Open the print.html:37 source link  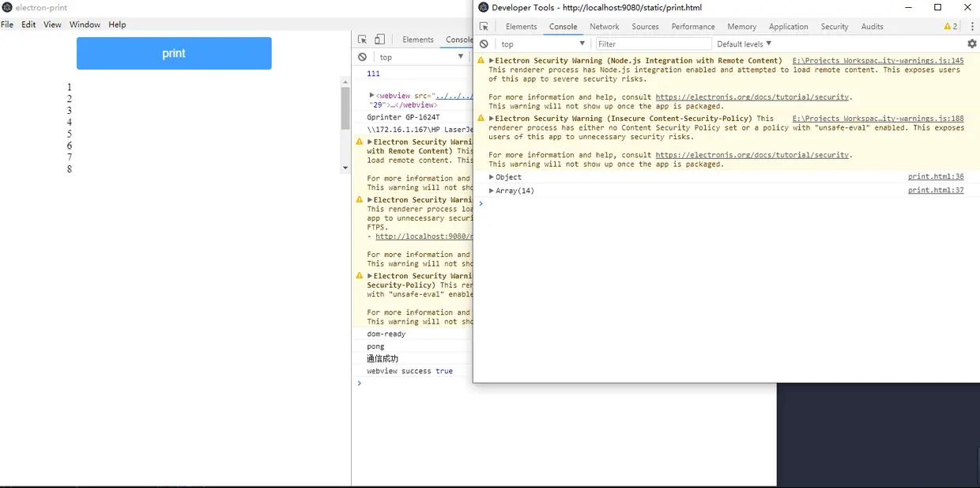tap(936, 191)
